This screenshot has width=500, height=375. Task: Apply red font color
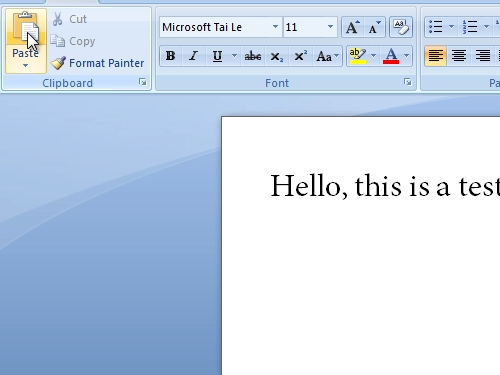[x=391, y=56]
